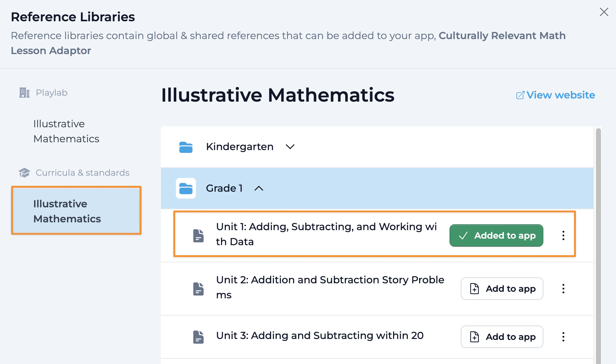
Task: Click the Kindergarten folder icon
Action: click(186, 147)
